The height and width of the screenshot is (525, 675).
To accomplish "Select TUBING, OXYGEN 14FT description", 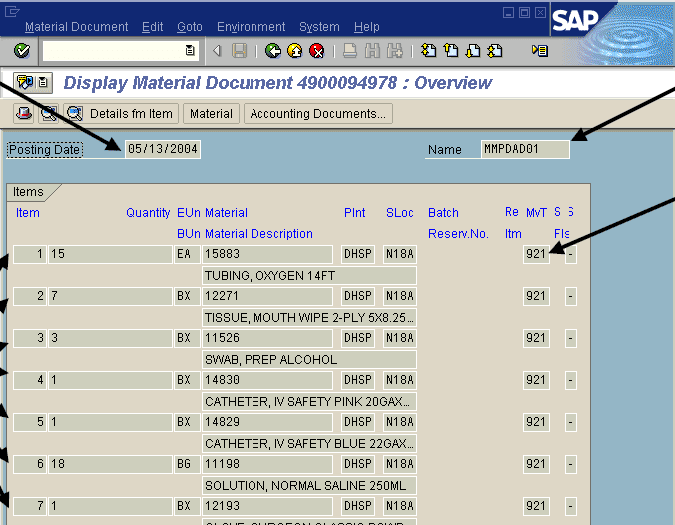I will pos(310,275).
